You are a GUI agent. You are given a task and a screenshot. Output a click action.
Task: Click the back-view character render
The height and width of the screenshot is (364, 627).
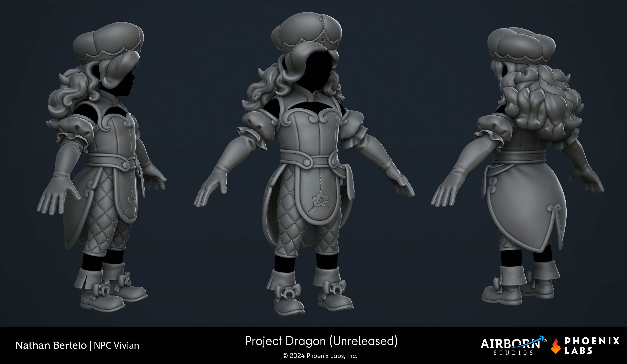pos(518,166)
